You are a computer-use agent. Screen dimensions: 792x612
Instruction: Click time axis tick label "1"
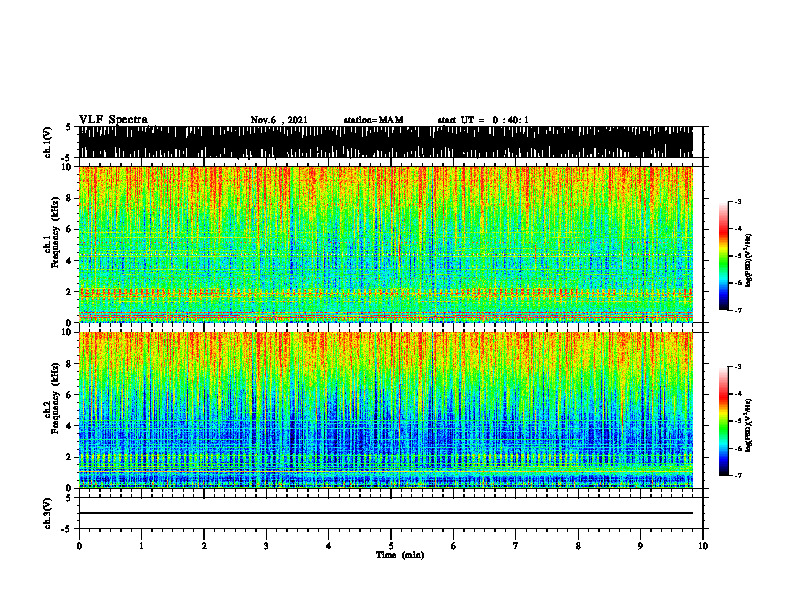(141, 546)
